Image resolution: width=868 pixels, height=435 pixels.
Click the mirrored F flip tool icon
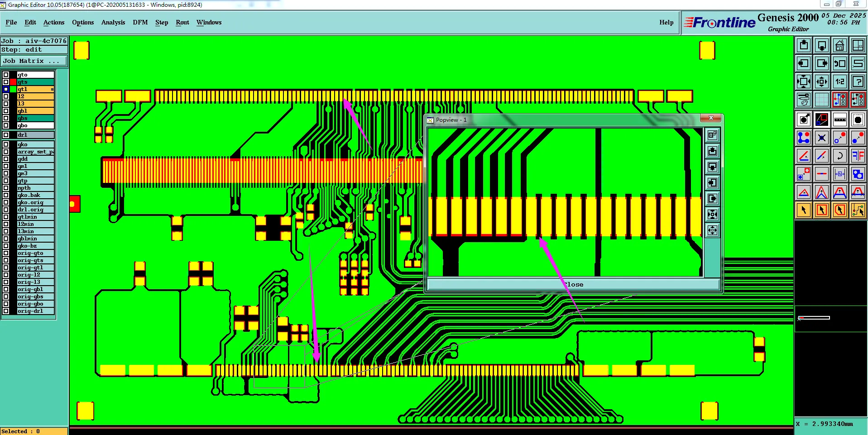pyautogui.click(x=858, y=156)
